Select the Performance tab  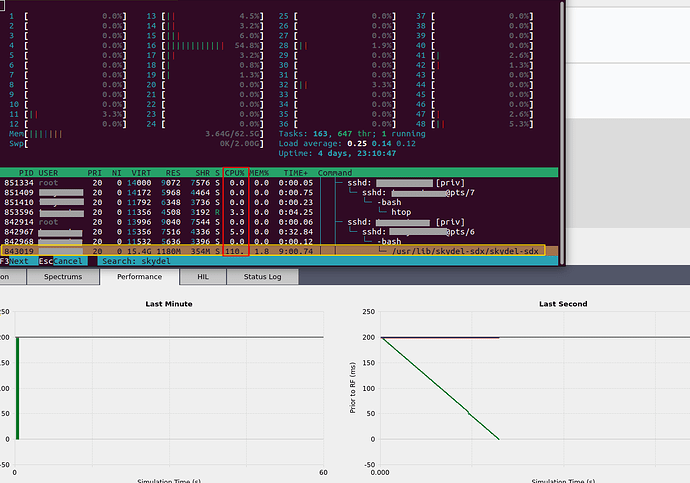139,277
